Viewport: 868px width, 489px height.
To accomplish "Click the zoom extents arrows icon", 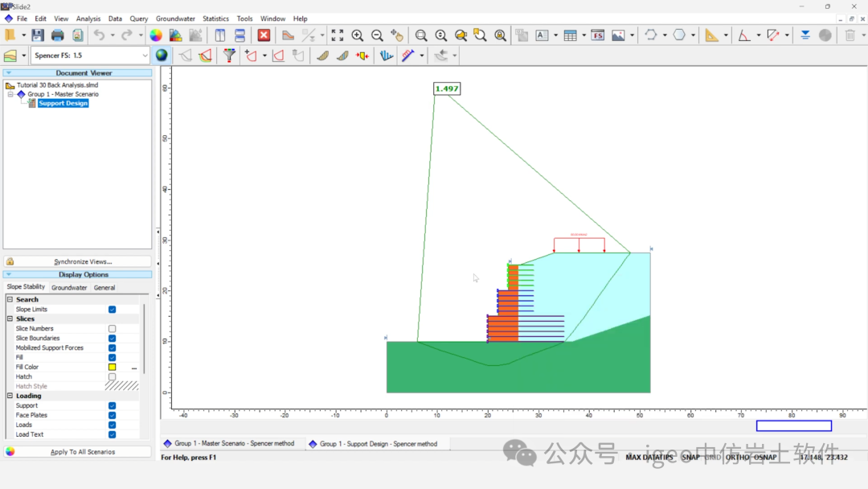I will (338, 35).
